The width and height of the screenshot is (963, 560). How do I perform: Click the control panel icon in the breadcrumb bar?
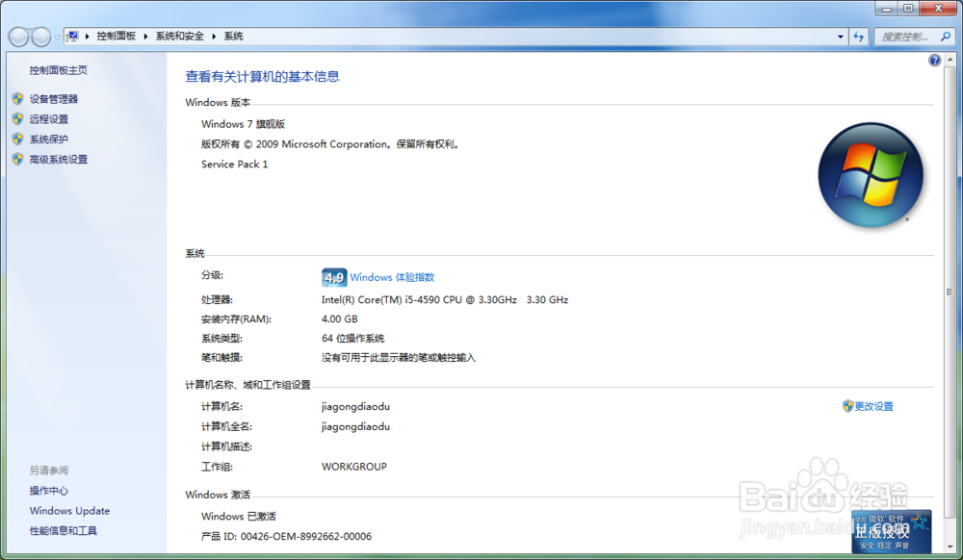point(72,36)
